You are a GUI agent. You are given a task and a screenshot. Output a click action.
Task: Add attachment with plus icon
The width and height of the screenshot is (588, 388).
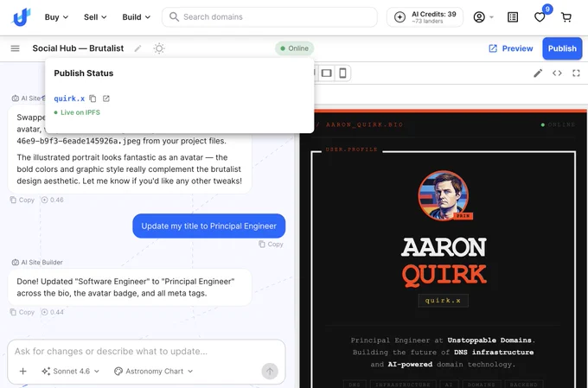tap(22, 371)
